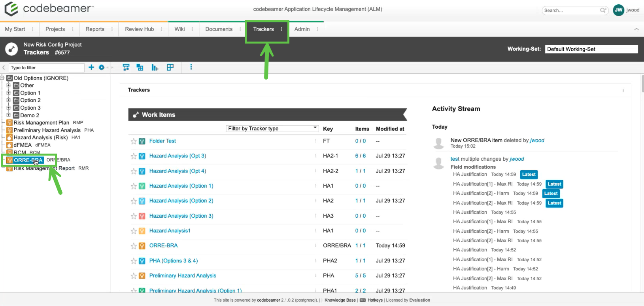Image resolution: width=644 pixels, height=306 pixels.
Task: Open the vertical three-dot toolbar menu
Action: [191, 67]
